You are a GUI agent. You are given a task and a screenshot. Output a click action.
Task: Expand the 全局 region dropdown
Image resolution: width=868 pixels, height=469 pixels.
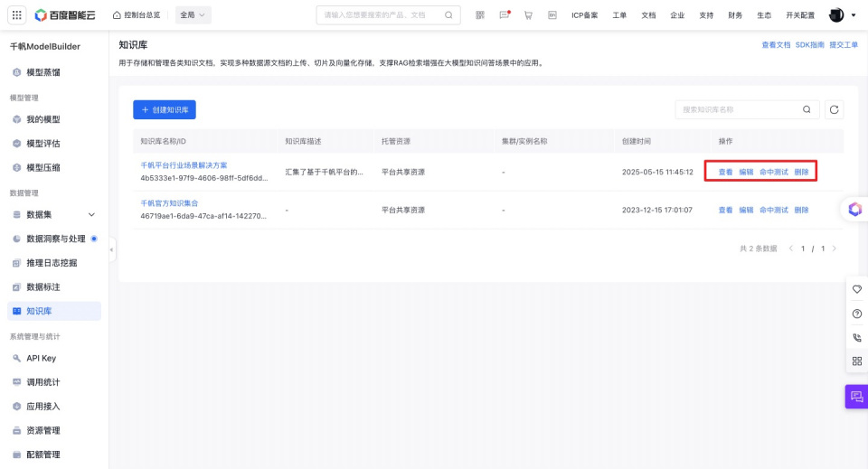[x=193, y=15]
